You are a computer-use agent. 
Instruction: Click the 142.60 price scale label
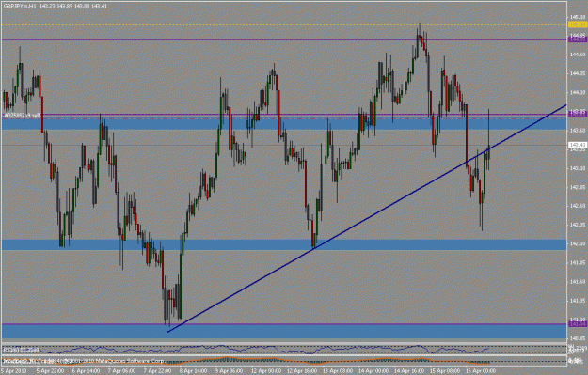[577, 206]
